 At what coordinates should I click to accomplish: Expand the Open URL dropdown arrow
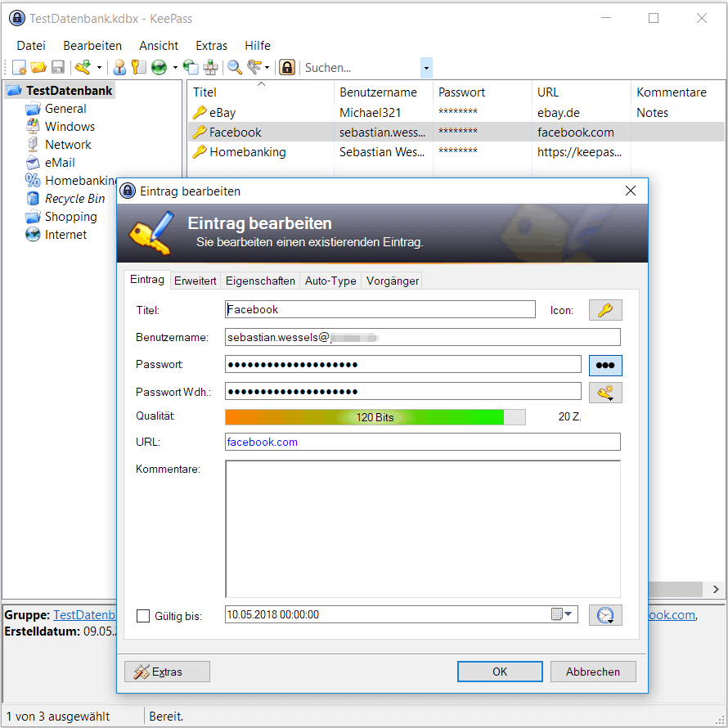[175, 68]
